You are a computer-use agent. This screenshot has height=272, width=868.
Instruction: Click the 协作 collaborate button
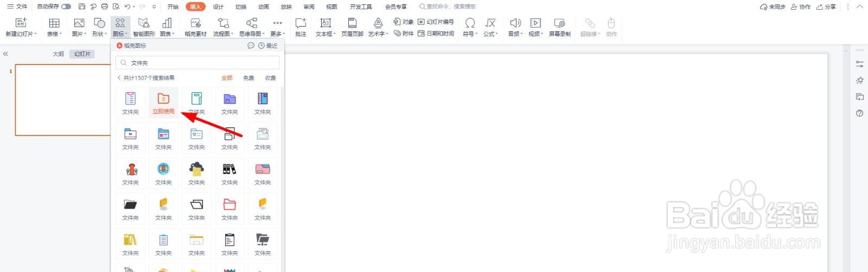click(x=801, y=7)
